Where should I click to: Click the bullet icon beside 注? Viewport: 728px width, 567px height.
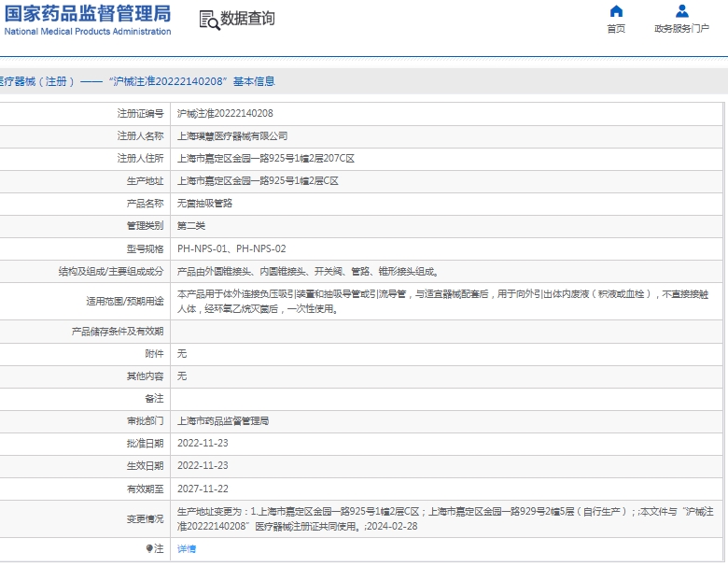click(x=149, y=549)
